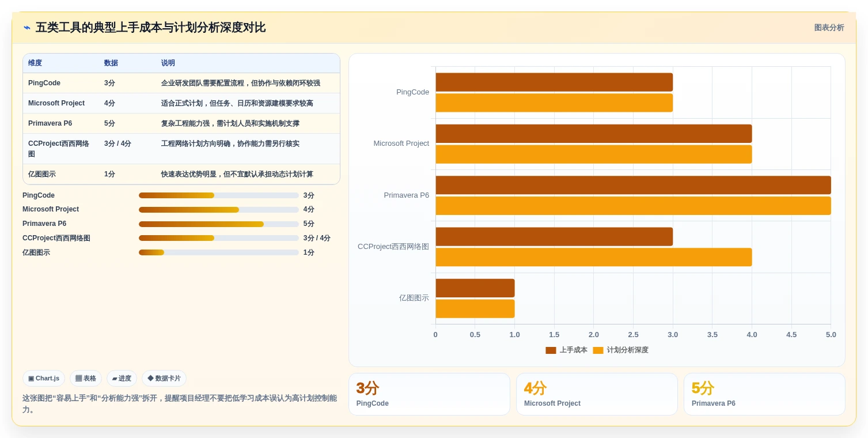Click 亿图图示 light-orange 计划分析深度 chart bar

tap(475, 308)
